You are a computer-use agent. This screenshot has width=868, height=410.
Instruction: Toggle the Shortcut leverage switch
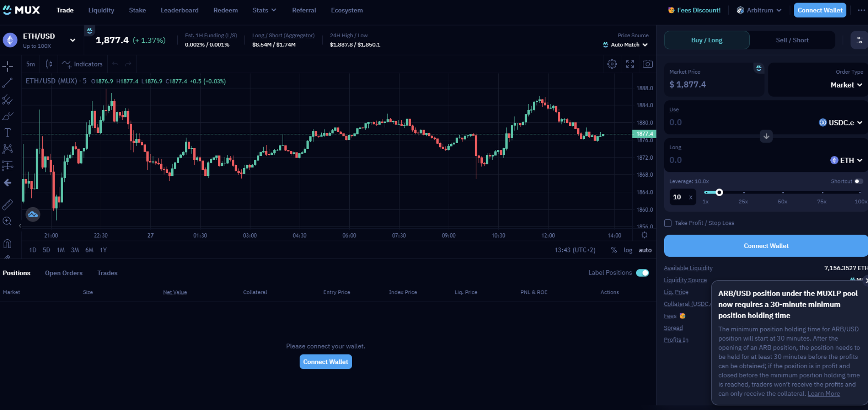[860, 181]
